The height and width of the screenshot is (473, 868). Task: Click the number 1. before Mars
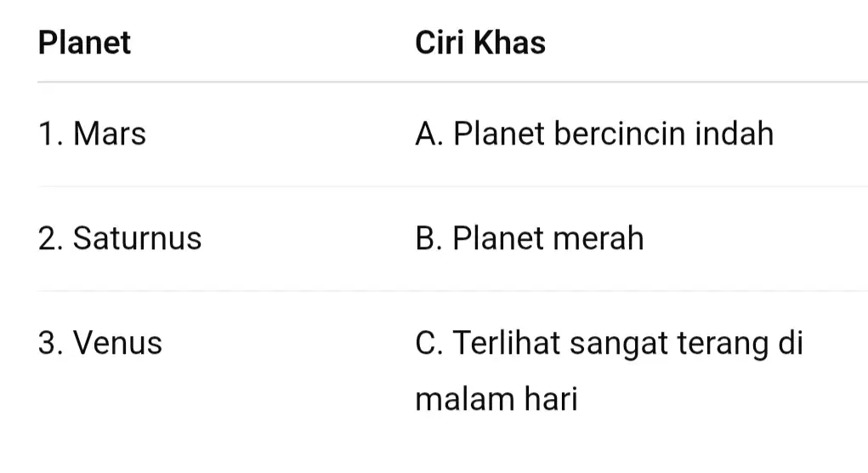(x=50, y=134)
